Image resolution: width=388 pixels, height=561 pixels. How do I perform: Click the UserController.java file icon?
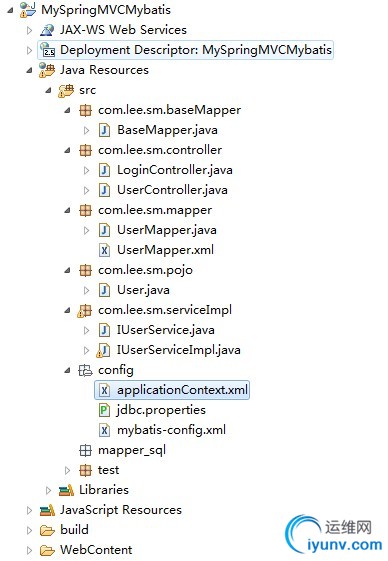pos(104,190)
